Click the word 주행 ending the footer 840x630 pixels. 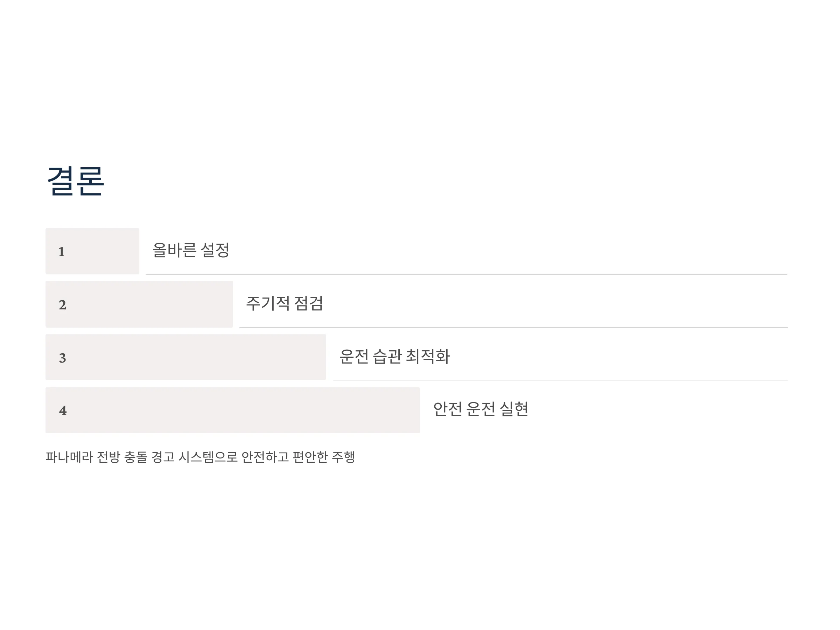point(344,456)
